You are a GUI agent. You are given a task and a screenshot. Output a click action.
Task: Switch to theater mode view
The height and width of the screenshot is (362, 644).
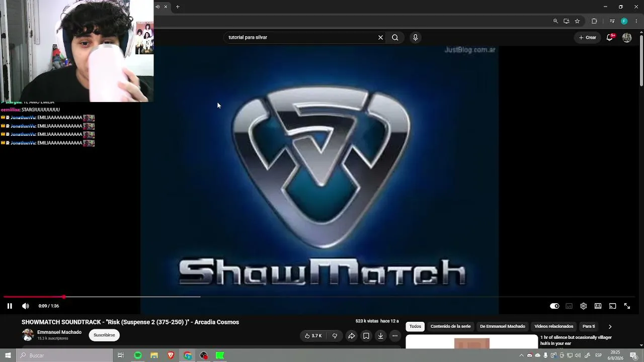pos(598,306)
